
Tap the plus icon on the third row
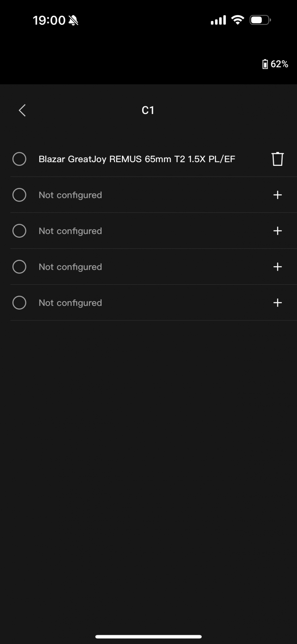(277, 231)
